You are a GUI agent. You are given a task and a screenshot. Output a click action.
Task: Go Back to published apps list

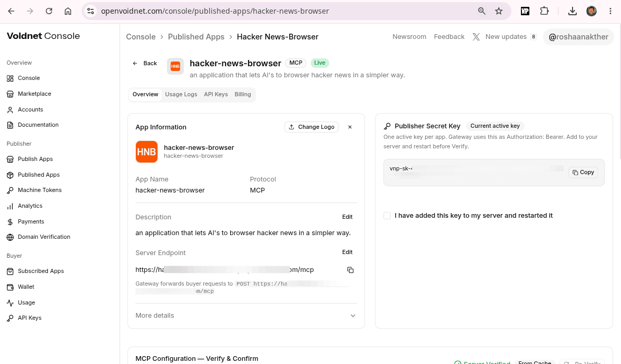(x=145, y=63)
